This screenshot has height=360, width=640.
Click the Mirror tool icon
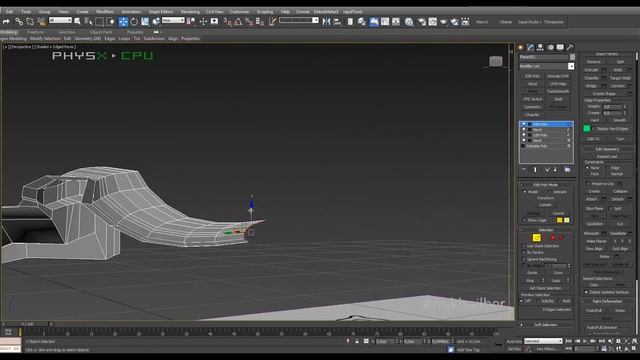[326, 22]
